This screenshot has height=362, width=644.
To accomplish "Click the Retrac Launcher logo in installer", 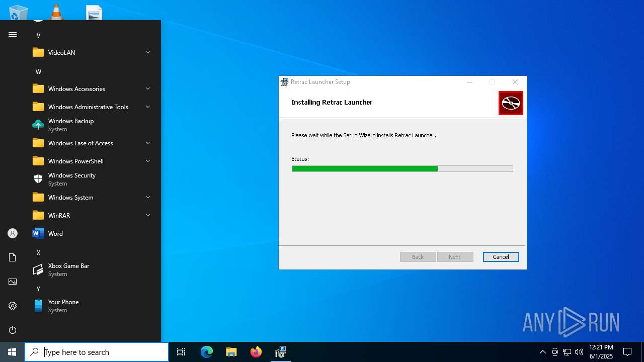I will coord(511,103).
